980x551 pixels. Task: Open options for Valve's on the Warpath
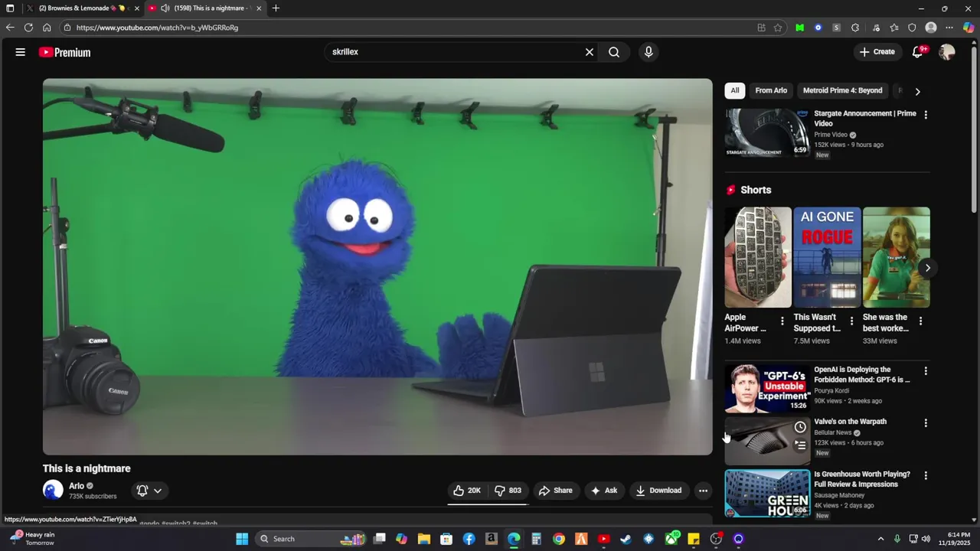[x=926, y=423]
